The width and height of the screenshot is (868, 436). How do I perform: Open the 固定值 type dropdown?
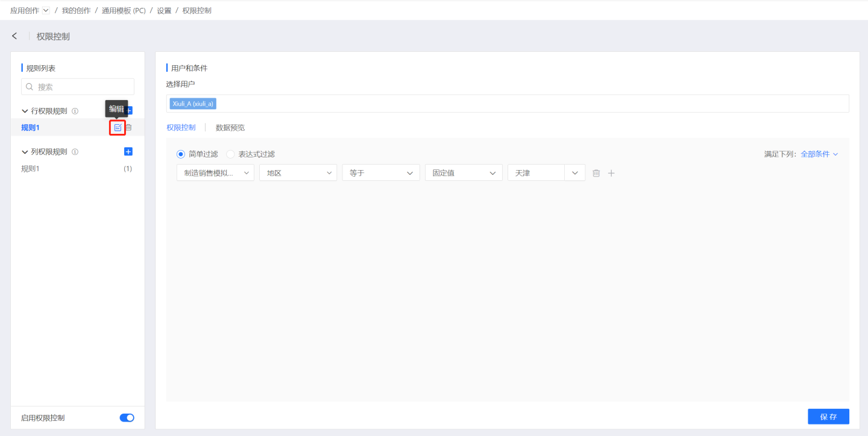point(463,173)
